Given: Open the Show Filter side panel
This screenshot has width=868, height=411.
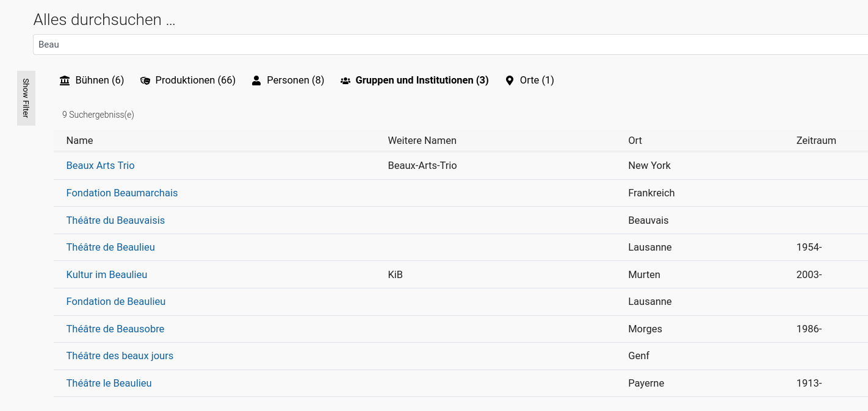Looking at the screenshot, I should pyautogui.click(x=26, y=98).
